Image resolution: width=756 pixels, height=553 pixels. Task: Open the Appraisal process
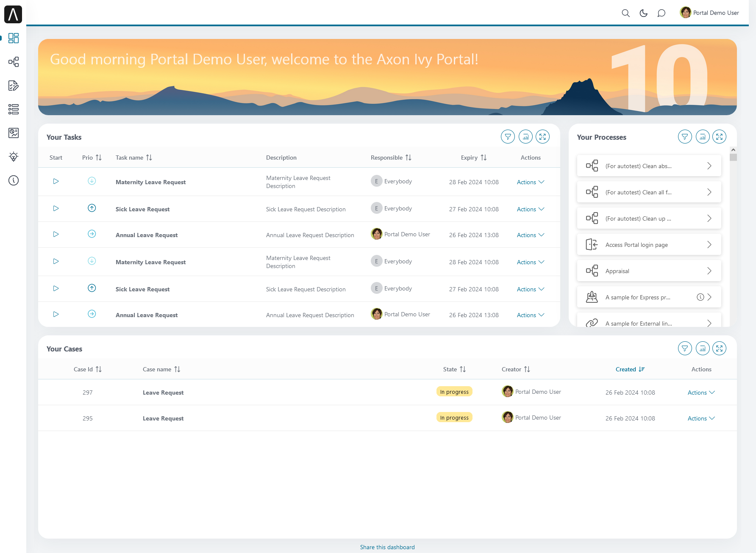[649, 271]
